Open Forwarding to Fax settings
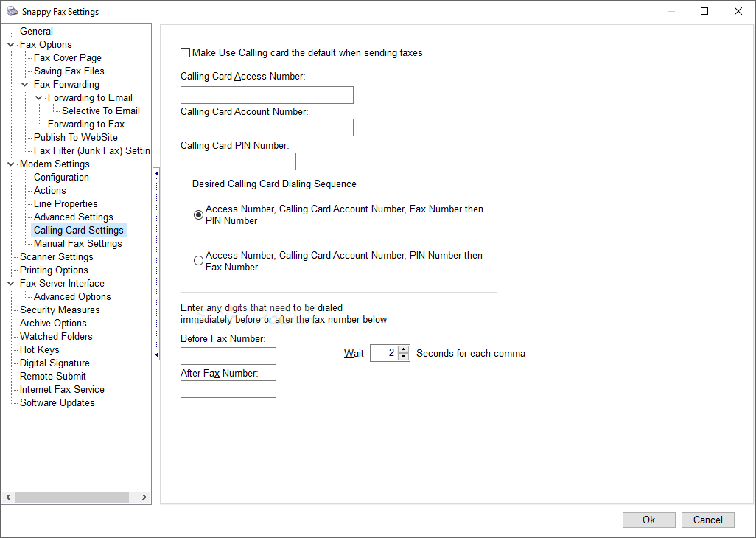This screenshot has width=756, height=538. pyautogui.click(x=86, y=124)
